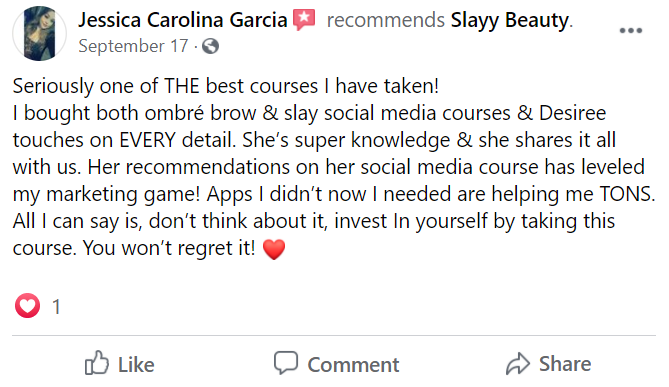Click the Comment button text
The image size is (669, 387).
pyautogui.click(x=353, y=365)
